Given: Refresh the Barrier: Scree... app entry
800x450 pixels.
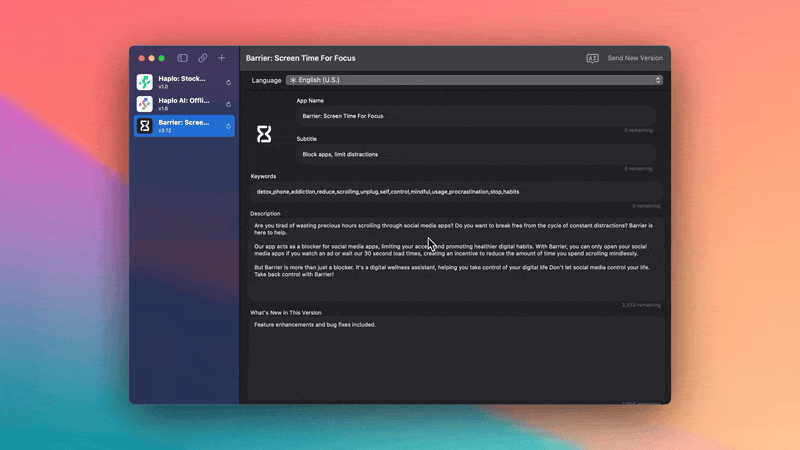Looking at the screenshot, I should coord(229,126).
